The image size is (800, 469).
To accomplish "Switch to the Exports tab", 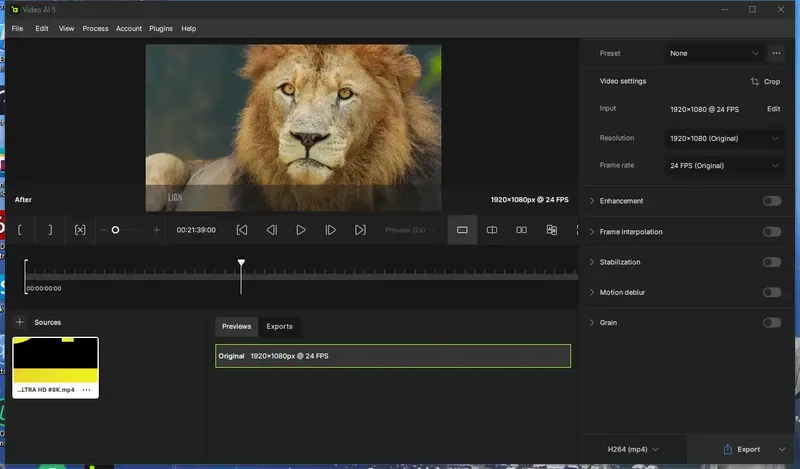I will (279, 326).
